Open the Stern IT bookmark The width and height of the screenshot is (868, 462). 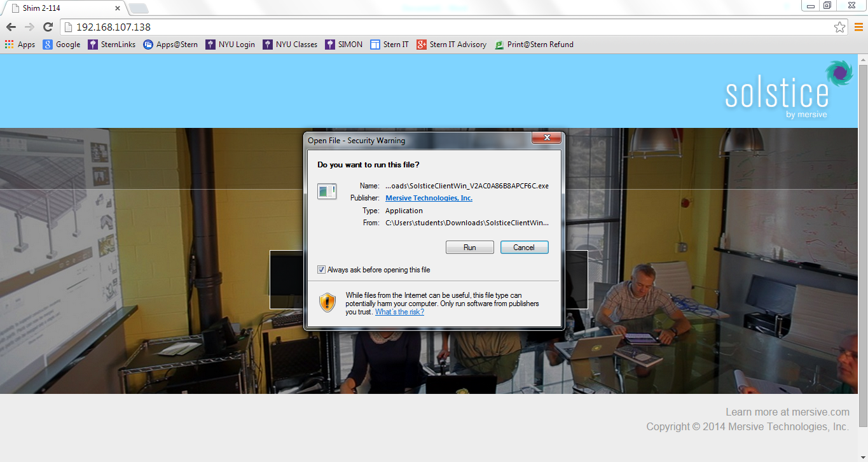[x=389, y=45]
